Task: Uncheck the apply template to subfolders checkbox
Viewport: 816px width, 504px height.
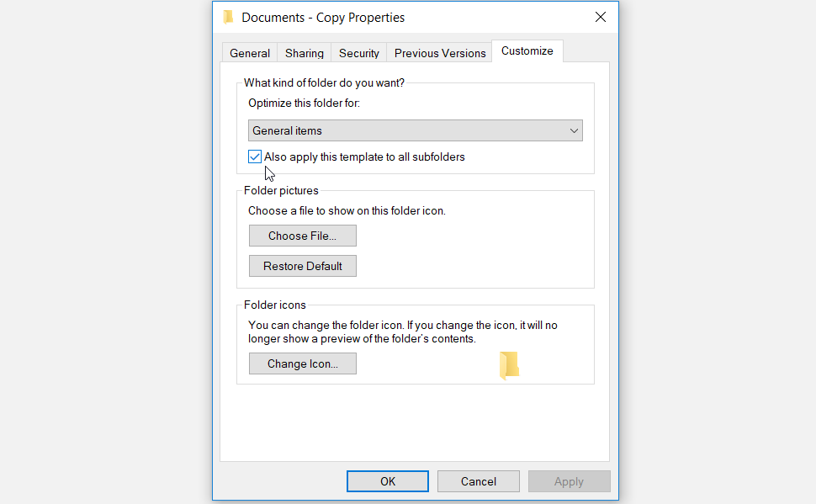Action: tap(255, 157)
